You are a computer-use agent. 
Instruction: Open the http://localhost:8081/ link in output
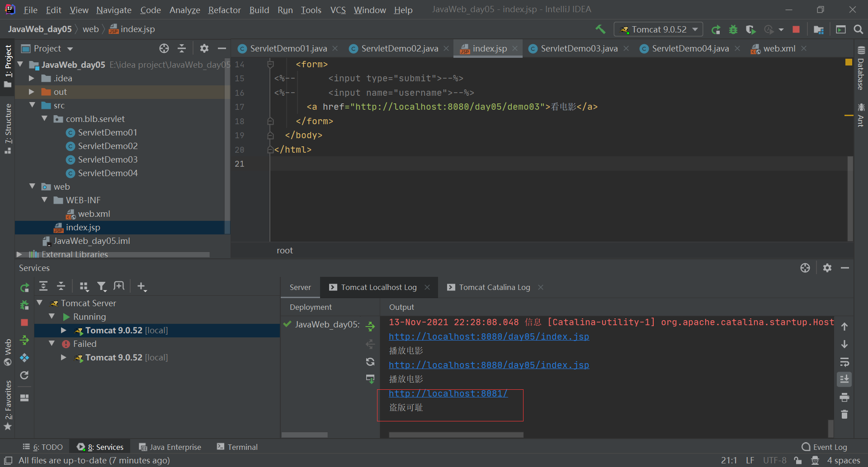tap(448, 393)
